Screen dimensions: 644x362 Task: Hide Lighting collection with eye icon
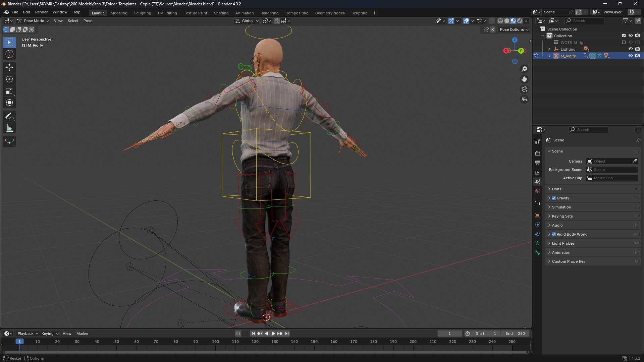[631, 49]
